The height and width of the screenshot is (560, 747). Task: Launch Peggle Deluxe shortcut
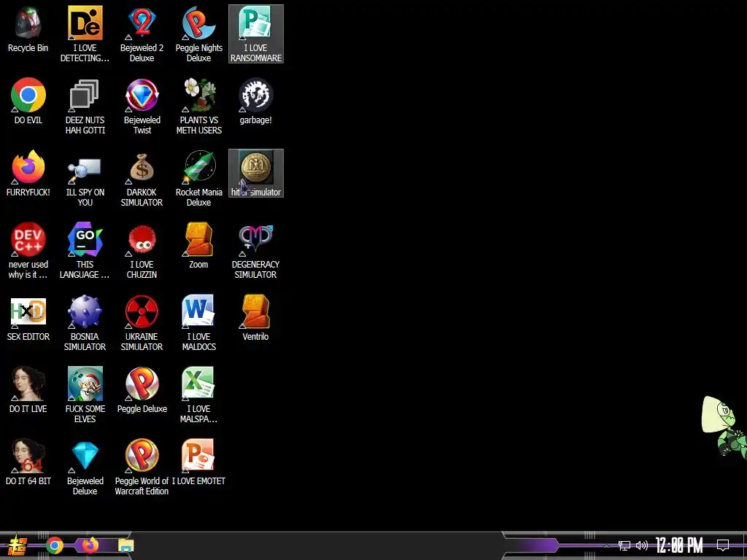[142, 391]
